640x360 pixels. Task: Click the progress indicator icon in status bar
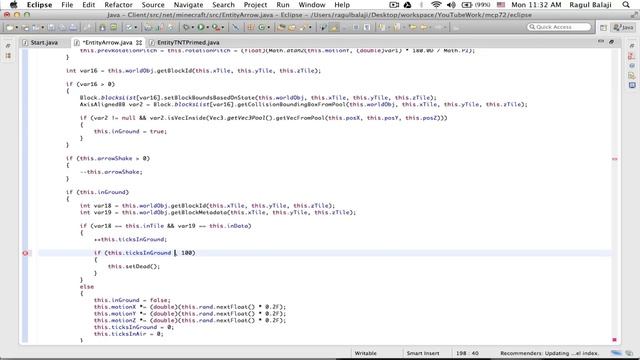tap(616, 353)
